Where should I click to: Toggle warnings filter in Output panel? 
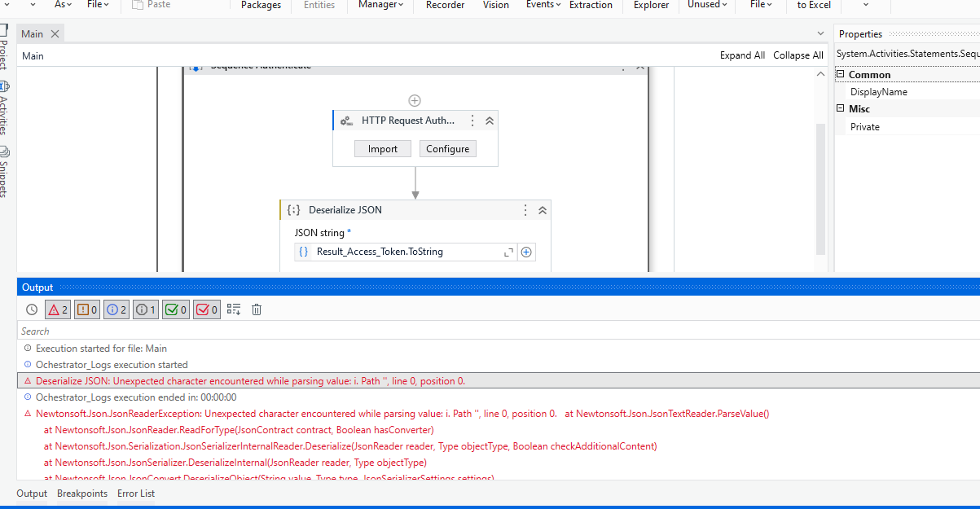pyautogui.click(x=86, y=309)
